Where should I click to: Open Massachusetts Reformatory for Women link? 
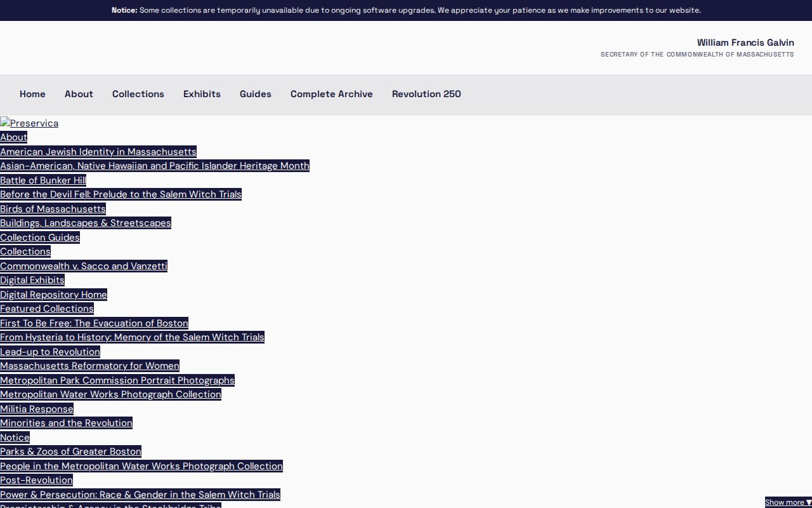click(x=89, y=366)
